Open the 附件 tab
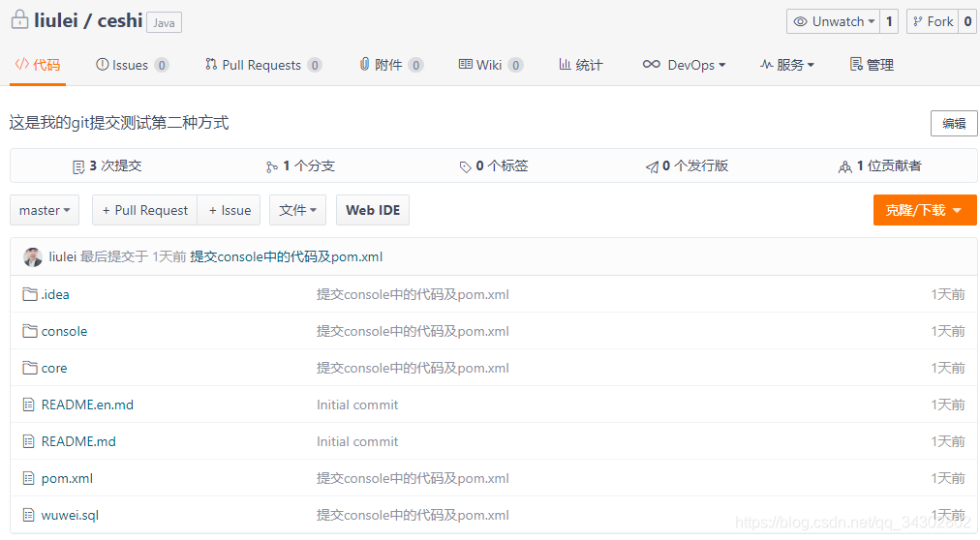The height and width of the screenshot is (540, 980). pos(391,65)
